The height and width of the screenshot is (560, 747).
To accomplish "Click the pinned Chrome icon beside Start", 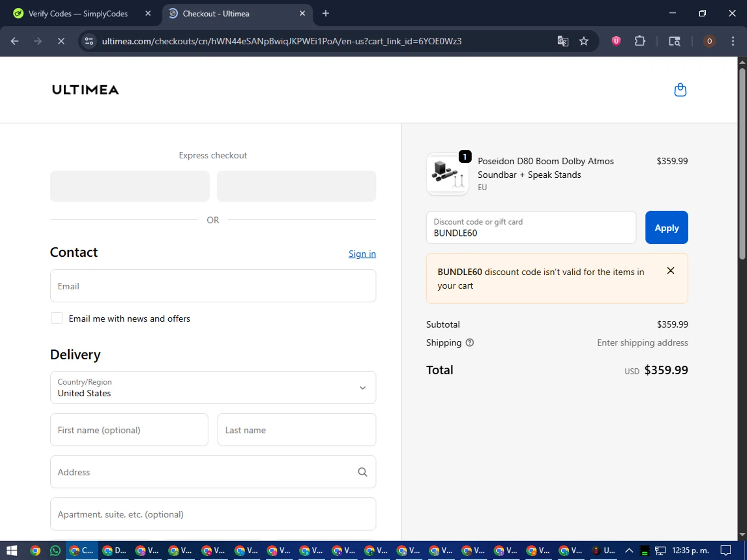I will [35, 551].
